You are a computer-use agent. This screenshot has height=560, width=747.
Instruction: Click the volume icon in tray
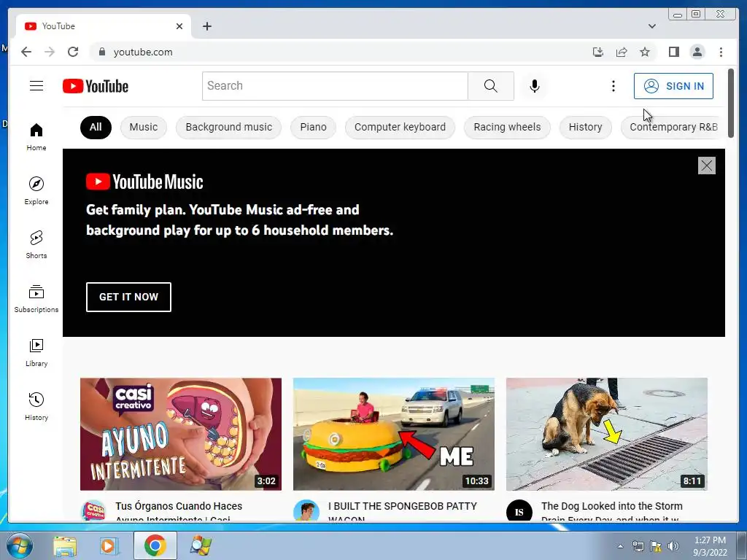coord(673,546)
